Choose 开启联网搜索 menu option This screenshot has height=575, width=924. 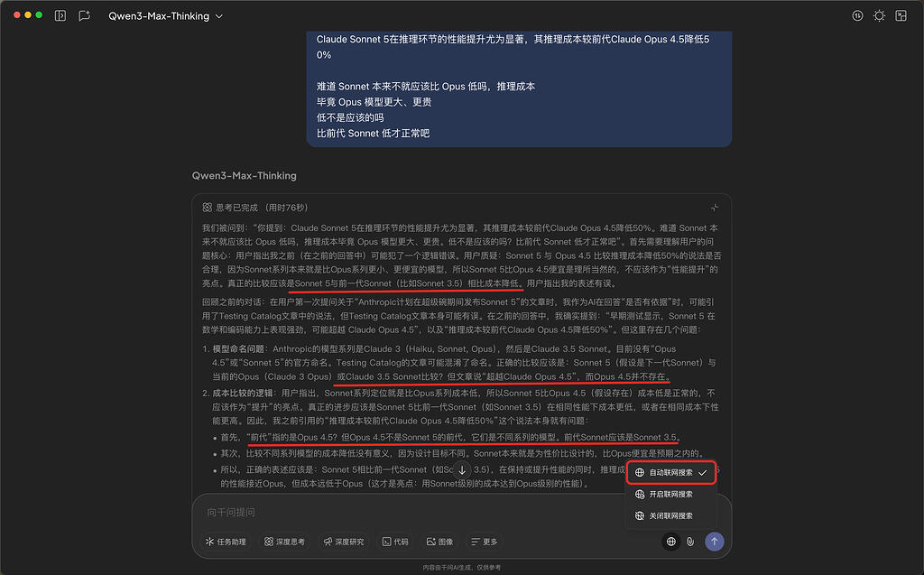(671, 494)
